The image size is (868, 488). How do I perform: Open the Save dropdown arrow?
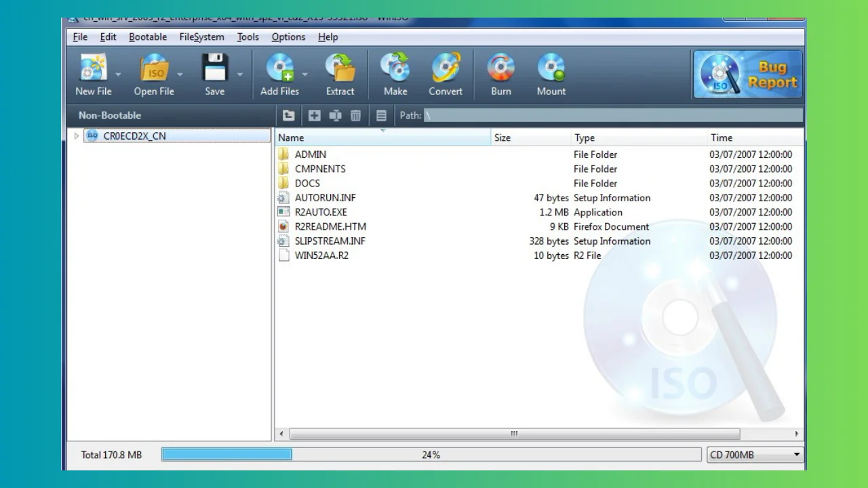(240, 74)
